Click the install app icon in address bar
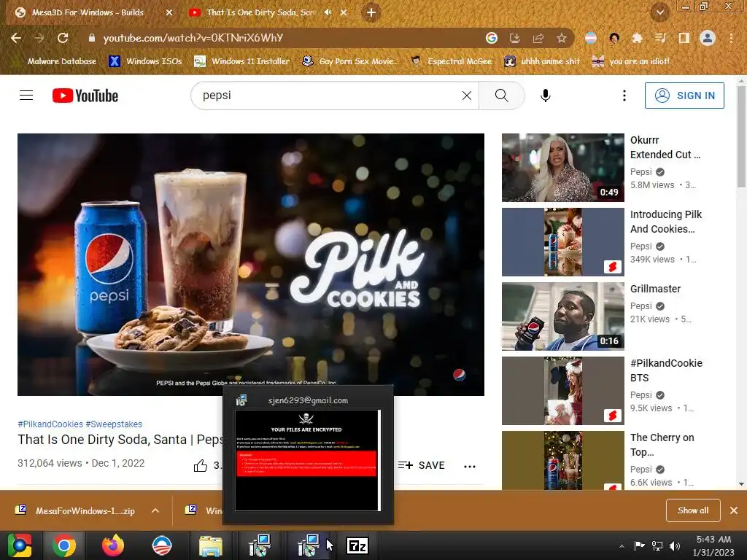This screenshot has height=560, width=747. (515, 38)
